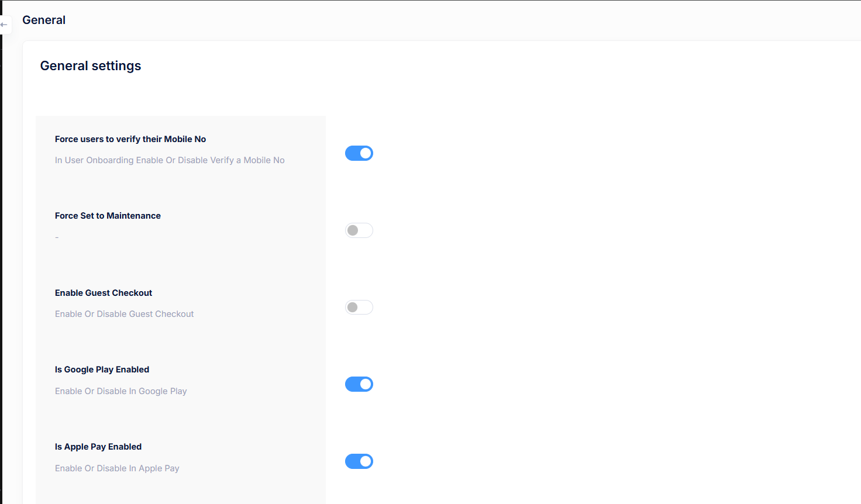The image size is (861, 504).
Task: Click the dash below Force Set to Maintenance
Action: coord(56,237)
